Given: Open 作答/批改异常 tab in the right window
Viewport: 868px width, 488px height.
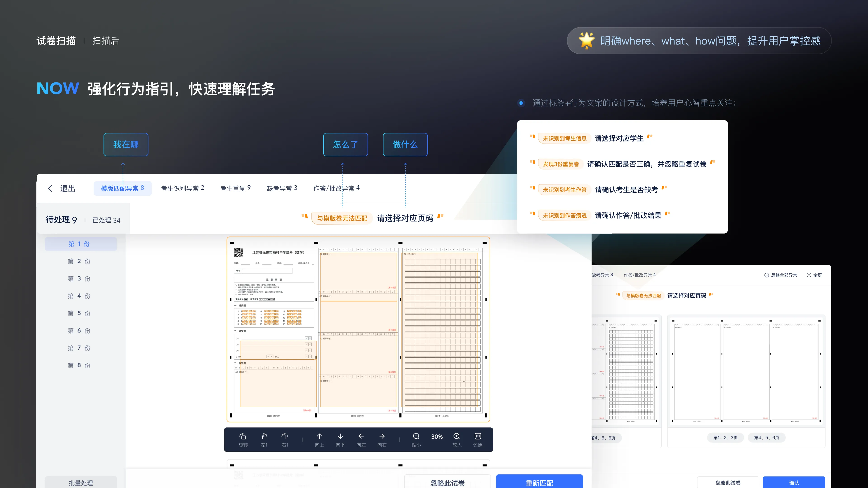Looking at the screenshot, I should click(639, 275).
